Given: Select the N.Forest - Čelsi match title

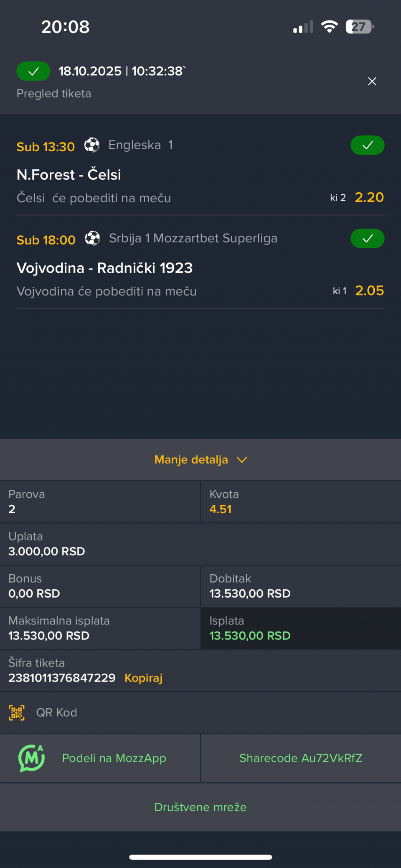Looking at the screenshot, I should point(69,175).
